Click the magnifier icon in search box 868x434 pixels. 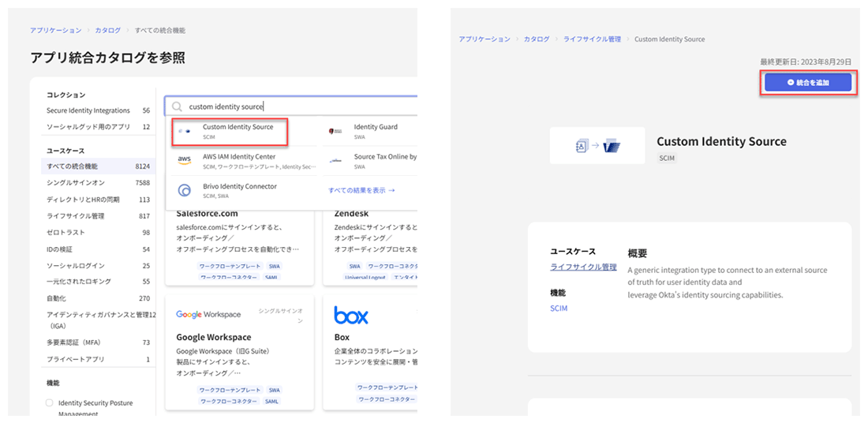point(178,107)
